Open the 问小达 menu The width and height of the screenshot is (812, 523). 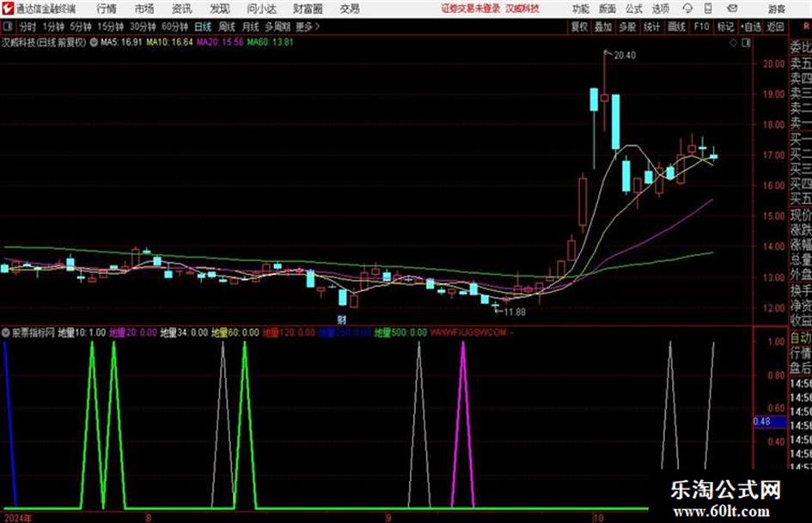point(261,9)
